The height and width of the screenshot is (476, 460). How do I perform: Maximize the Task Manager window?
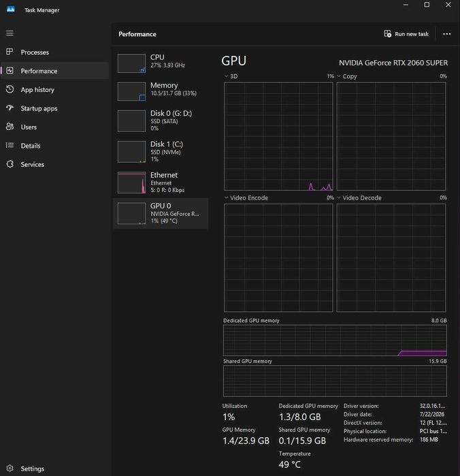click(x=427, y=5)
